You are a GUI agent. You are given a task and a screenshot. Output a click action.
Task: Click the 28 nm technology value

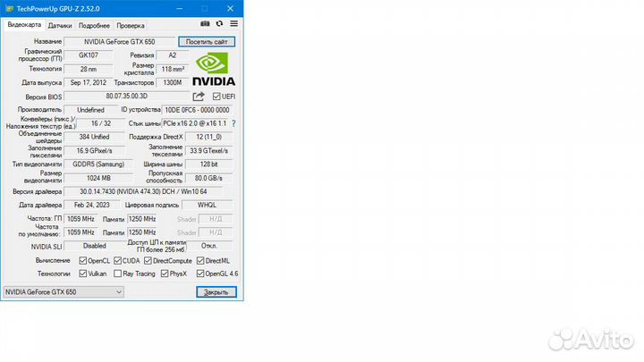click(89, 69)
